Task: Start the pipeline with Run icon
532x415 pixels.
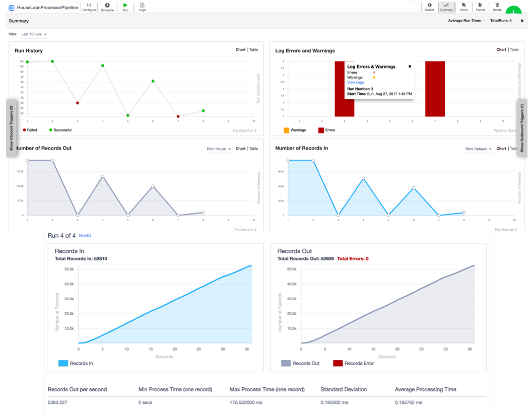Action: 125,7
